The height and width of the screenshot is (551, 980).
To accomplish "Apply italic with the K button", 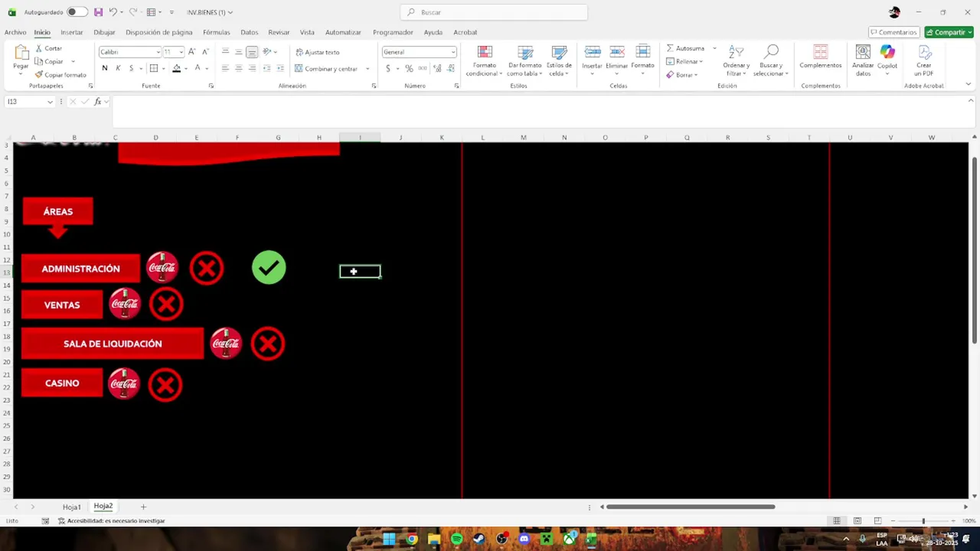I will click(x=118, y=68).
